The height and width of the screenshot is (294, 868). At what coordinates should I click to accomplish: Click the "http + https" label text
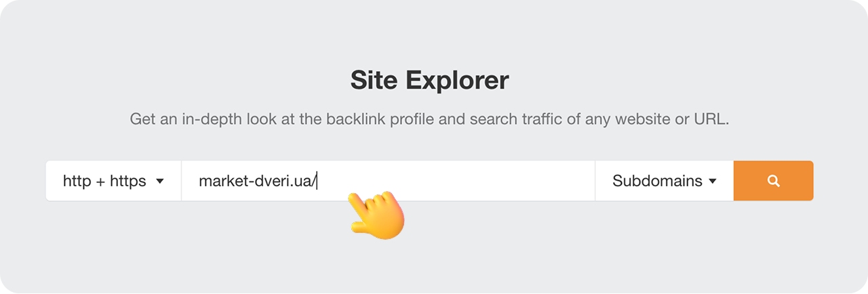tap(104, 182)
